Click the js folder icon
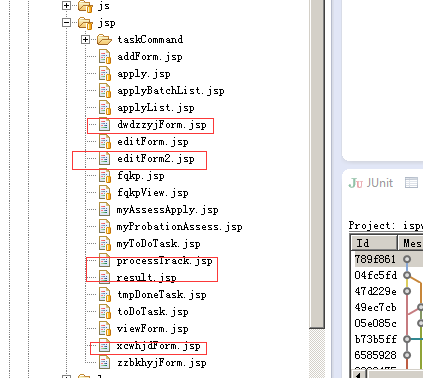 pyautogui.click(x=85, y=6)
